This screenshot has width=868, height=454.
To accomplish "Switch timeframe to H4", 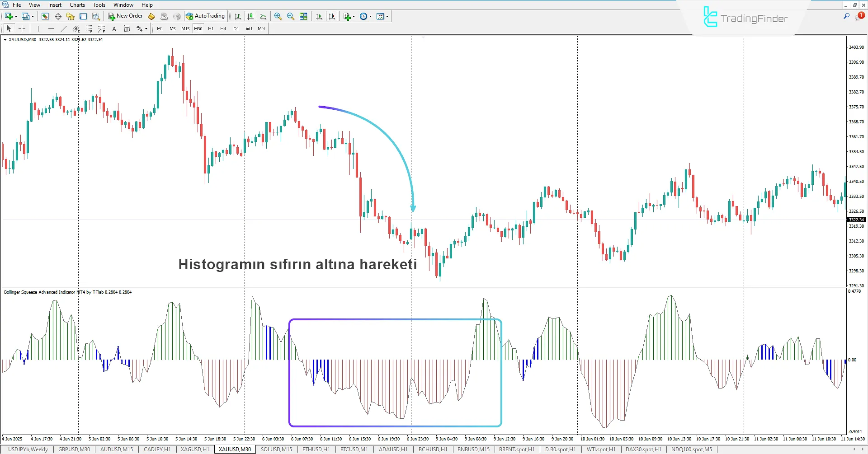I will tap(223, 28).
